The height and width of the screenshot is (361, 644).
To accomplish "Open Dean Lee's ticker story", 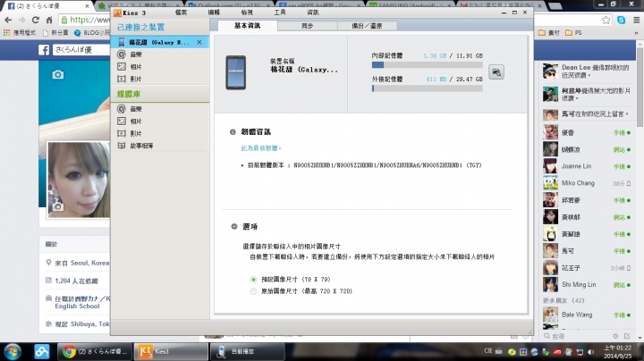I will (x=588, y=71).
